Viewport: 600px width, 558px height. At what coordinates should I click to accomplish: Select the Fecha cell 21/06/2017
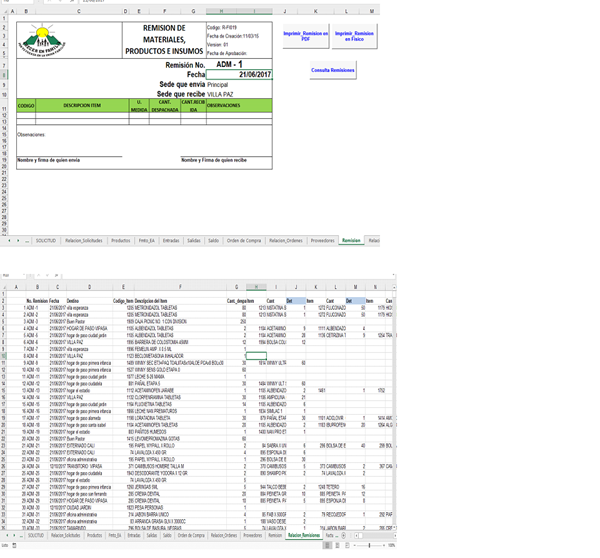[239, 74]
